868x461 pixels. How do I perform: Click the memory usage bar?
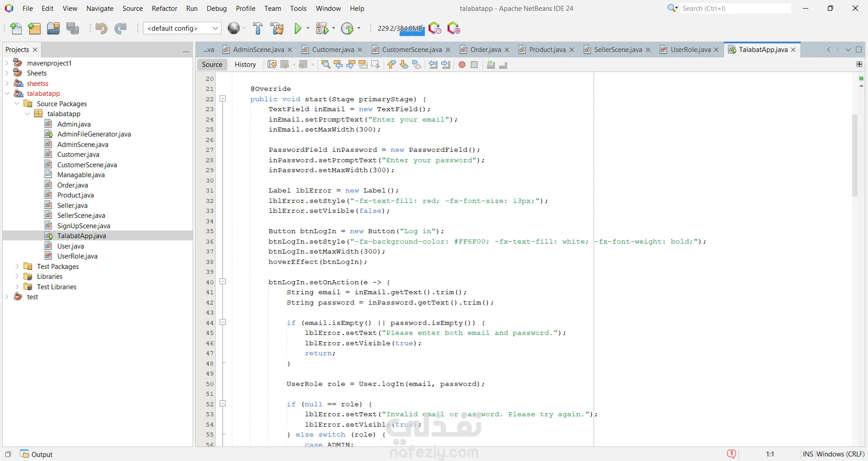coord(400,28)
